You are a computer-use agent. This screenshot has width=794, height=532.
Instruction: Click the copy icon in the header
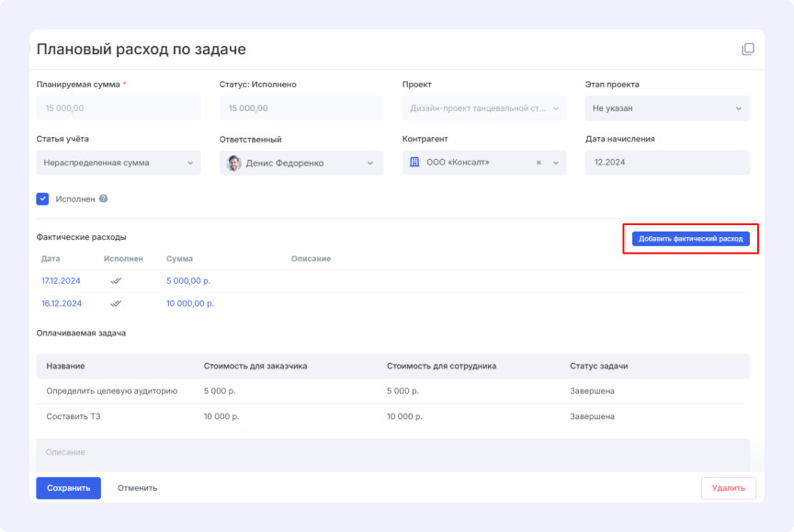point(747,50)
